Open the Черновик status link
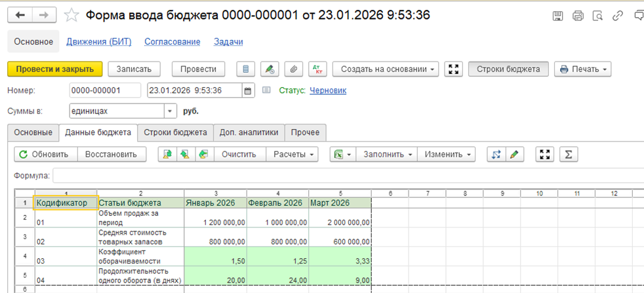The height and width of the screenshot is (293, 644). pos(328,90)
